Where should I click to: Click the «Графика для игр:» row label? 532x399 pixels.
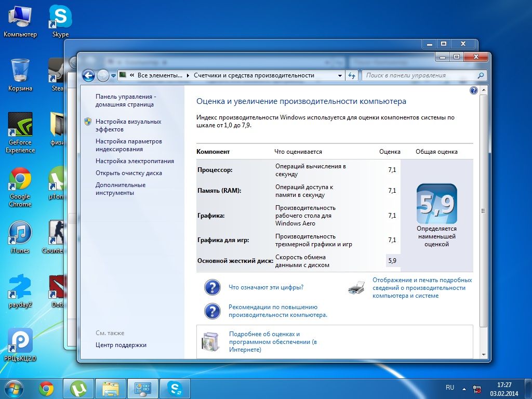[x=223, y=240]
